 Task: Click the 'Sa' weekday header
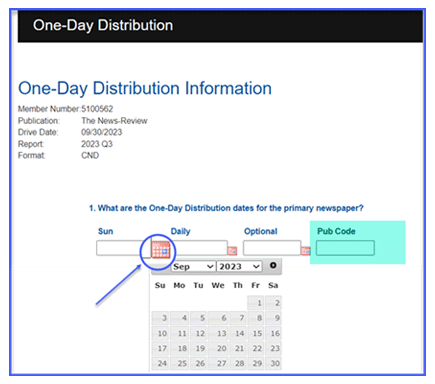click(x=273, y=285)
